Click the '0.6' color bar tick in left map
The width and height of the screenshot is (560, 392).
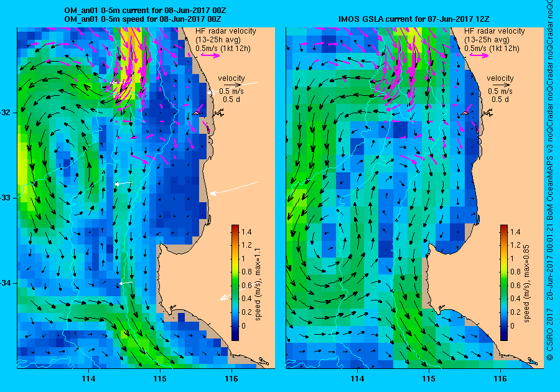point(246,285)
